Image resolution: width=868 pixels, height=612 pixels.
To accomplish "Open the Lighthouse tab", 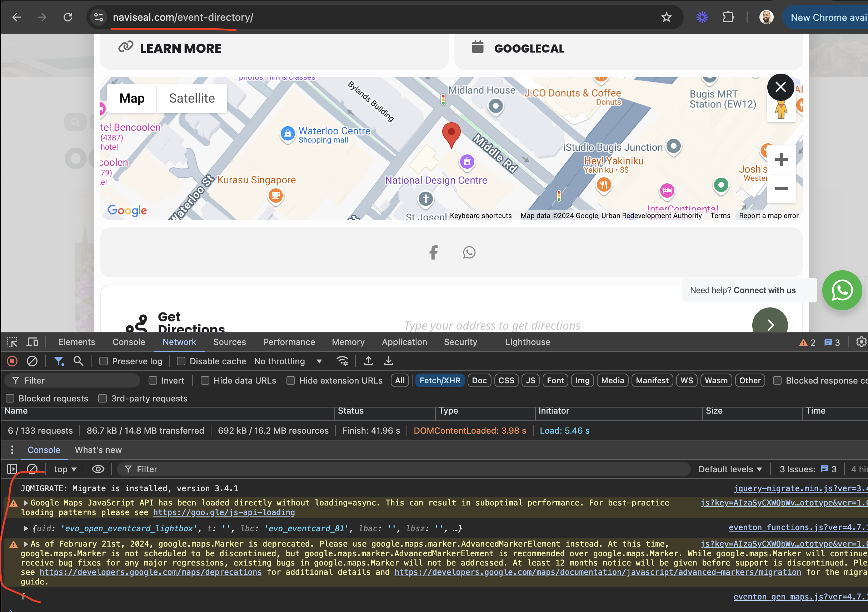I will pos(527,342).
